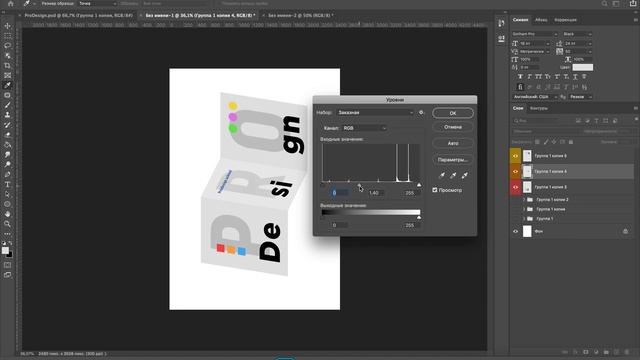Select the Hand tool

(7, 214)
